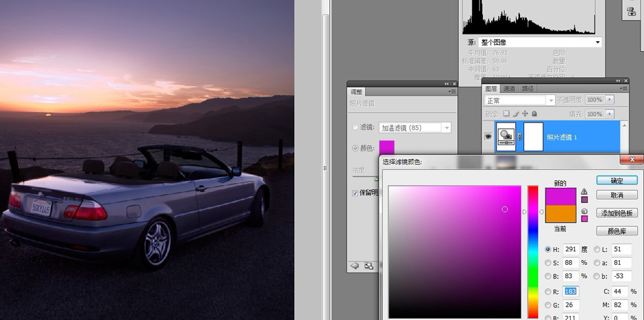
Task: Click the lock transparent pixels icon
Action: point(506,114)
